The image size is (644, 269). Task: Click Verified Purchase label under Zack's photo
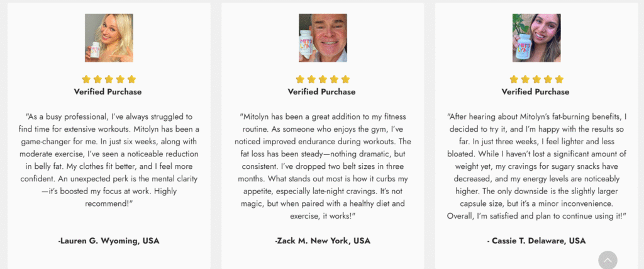(323, 92)
